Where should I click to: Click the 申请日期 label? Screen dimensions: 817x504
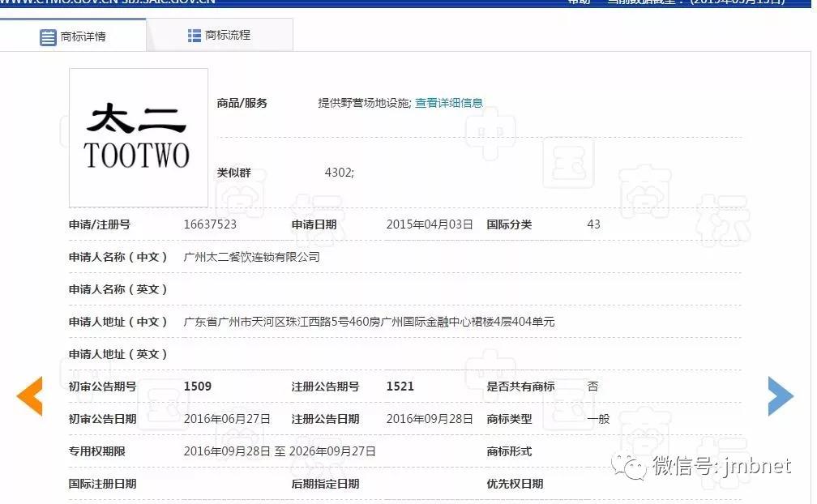pos(314,225)
